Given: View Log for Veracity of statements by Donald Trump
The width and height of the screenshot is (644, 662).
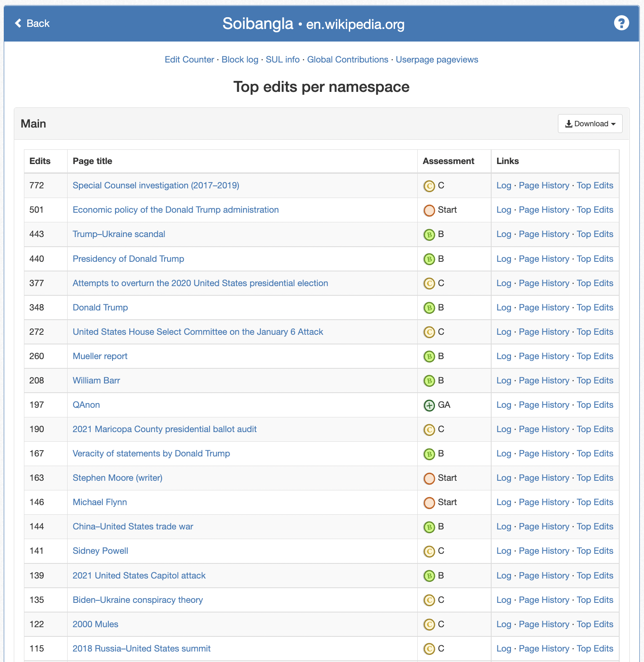Looking at the screenshot, I should 504,453.
